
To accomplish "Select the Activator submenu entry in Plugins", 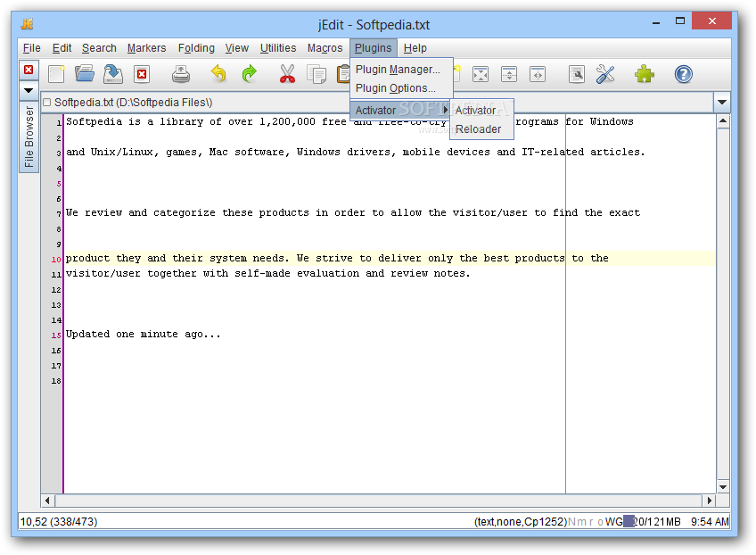I will pos(401,110).
